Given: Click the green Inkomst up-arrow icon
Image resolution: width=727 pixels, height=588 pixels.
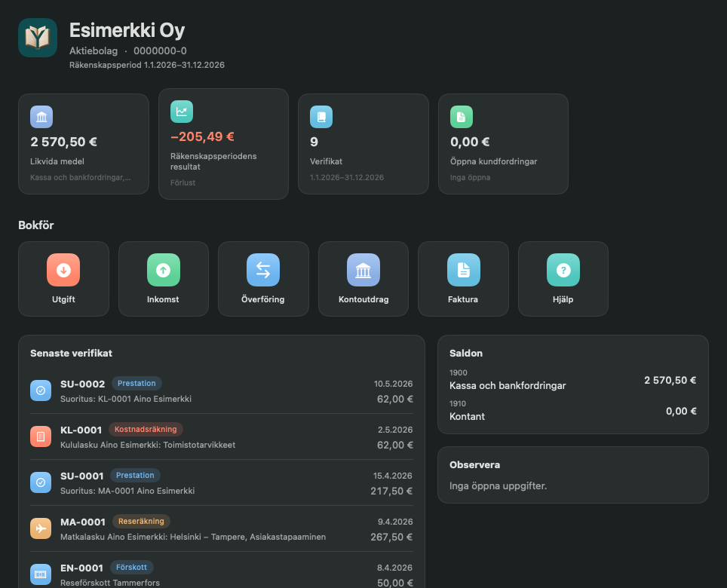Looking at the screenshot, I should [x=163, y=270].
